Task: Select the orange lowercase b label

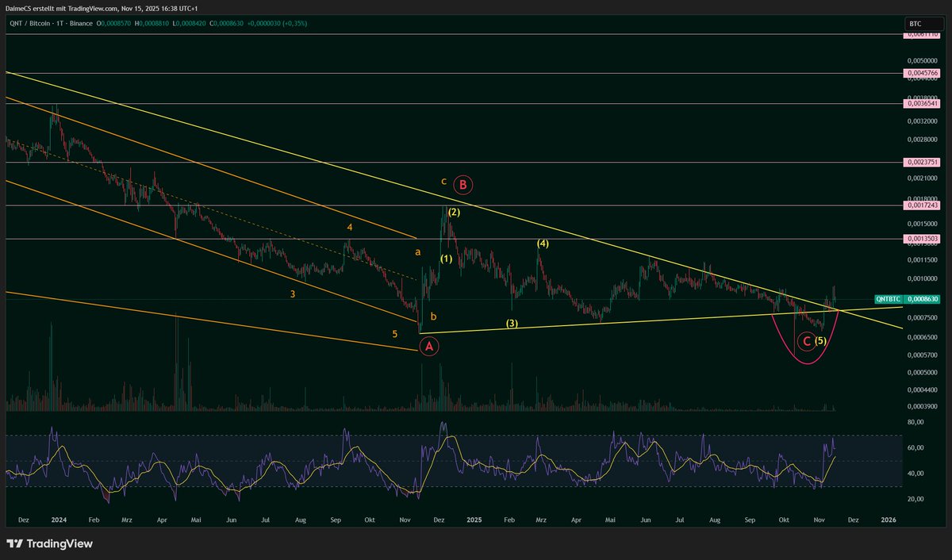Action: pos(433,316)
